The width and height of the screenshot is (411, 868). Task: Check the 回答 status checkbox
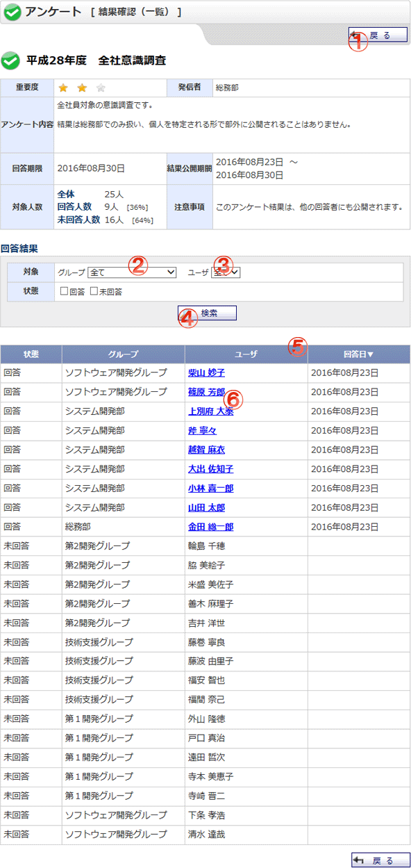click(64, 292)
